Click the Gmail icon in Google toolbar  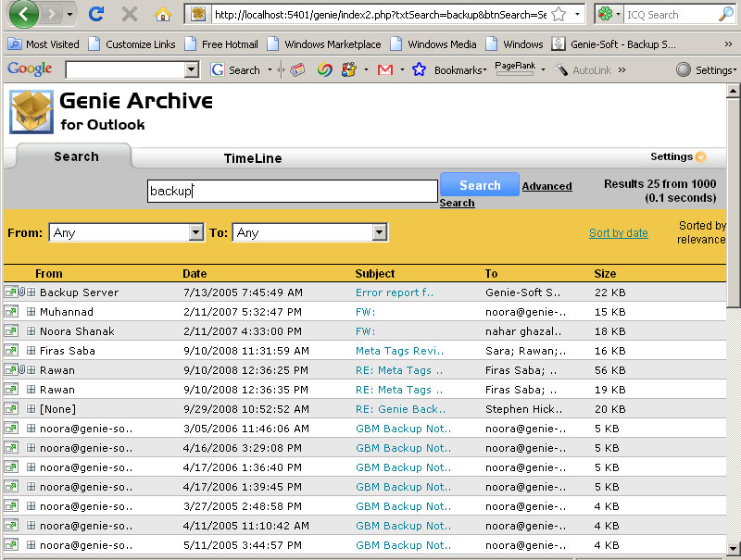pyautogui.click(x=385, y=69)
